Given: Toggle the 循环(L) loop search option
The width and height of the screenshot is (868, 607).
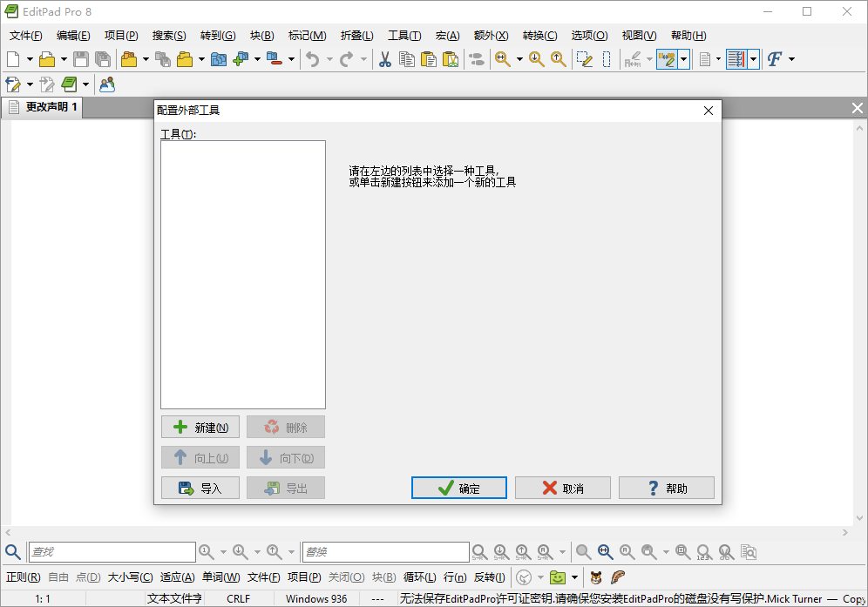Looking at the screenshot, I should click(x=419, y=577).
